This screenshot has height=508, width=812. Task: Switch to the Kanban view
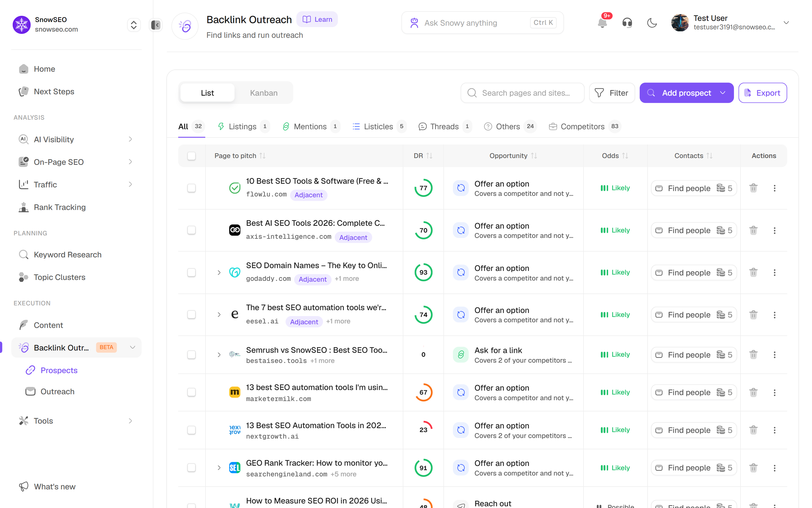264,93
